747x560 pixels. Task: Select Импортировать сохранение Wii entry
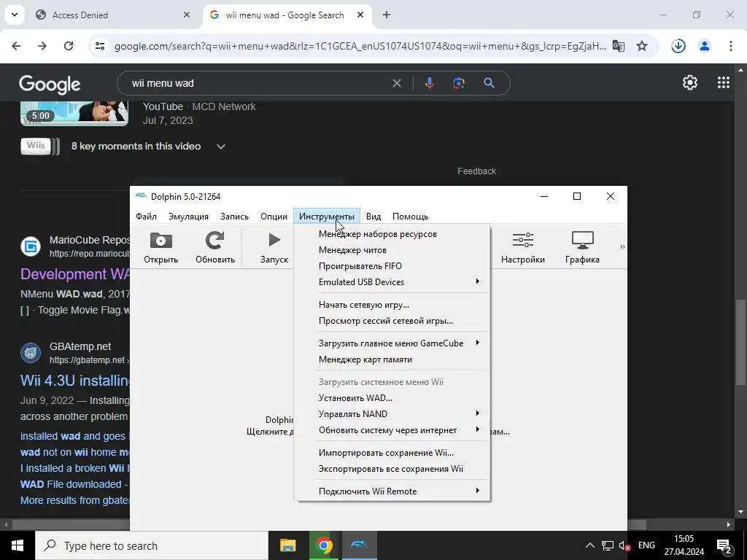(392, 453)
